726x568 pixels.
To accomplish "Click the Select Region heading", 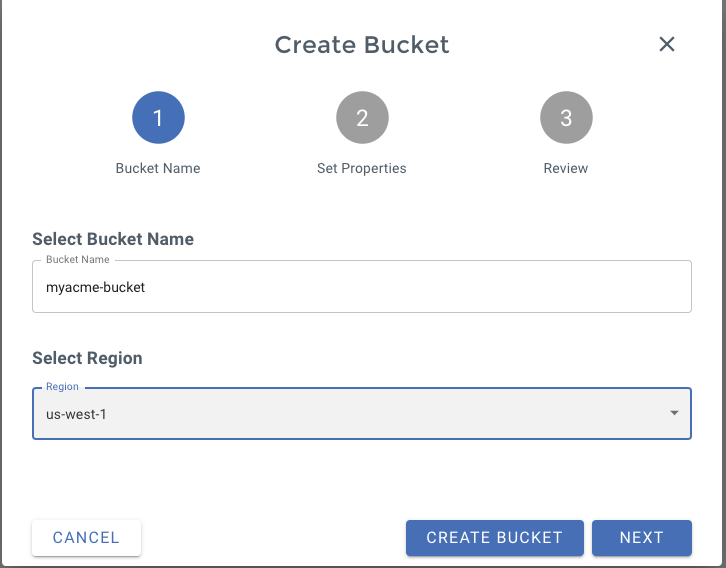I will [x=87, y=358].
